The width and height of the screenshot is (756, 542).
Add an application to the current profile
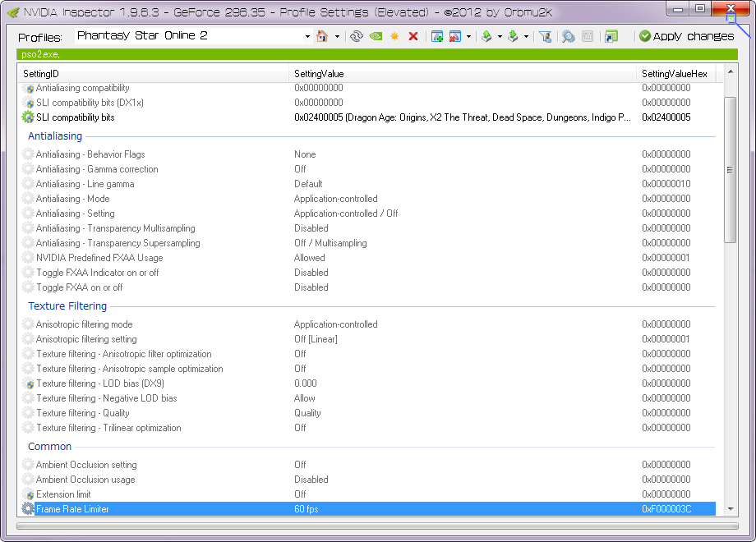coord(437,36)
